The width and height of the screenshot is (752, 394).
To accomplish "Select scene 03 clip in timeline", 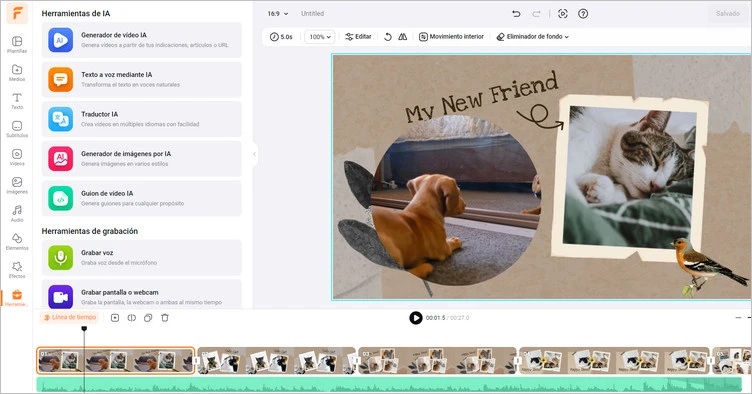I will [x=438, y=360].
